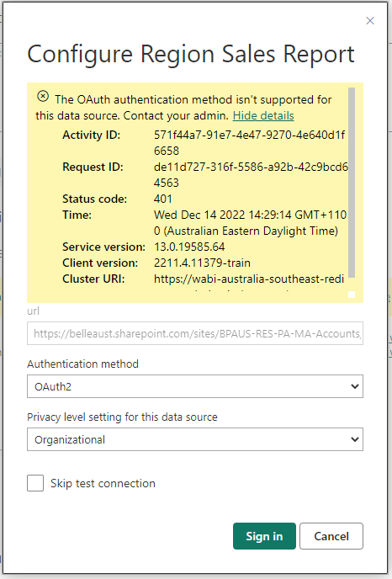
Task: Click the Cancel button
Action: coord(331,536)
